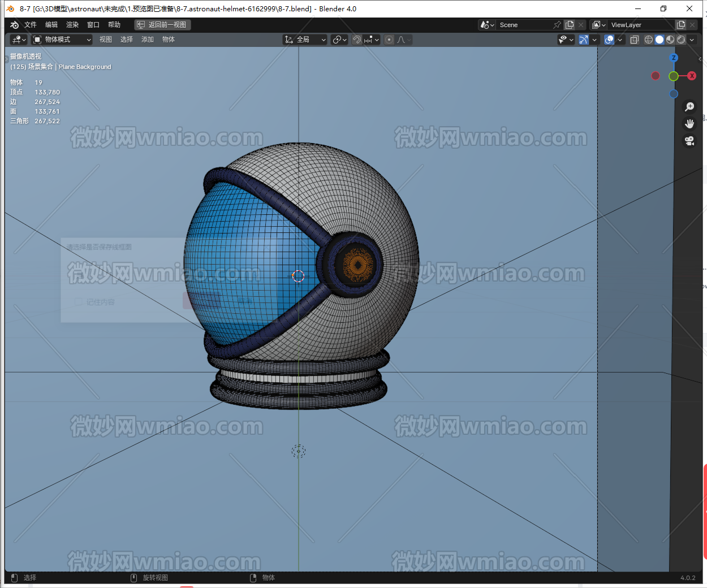The height and width of the screenshot is (588, 707).
Task: Toggle the snap magnet icon
Action: coord(357,40)
